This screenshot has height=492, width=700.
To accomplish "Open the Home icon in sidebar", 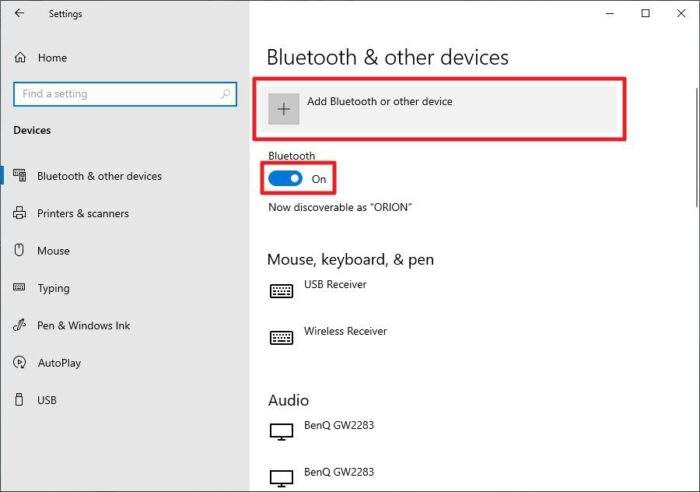I will pos(20,58).
